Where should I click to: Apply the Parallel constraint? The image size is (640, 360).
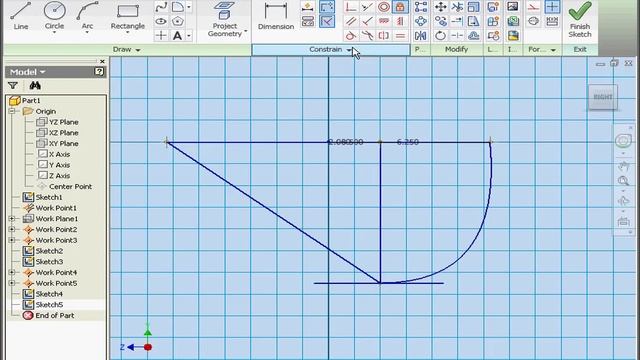pyautogui.click(x=351, y=21)
